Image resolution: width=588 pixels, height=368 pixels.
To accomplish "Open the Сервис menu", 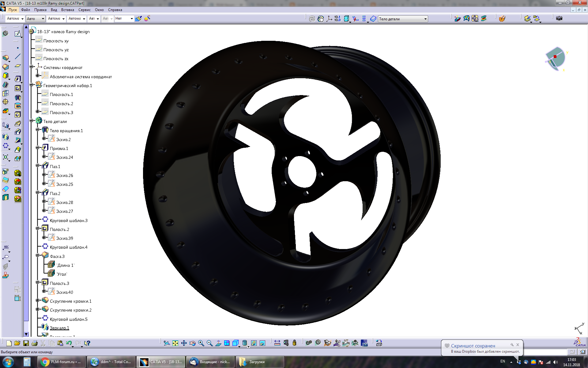I will pos(84,10).
